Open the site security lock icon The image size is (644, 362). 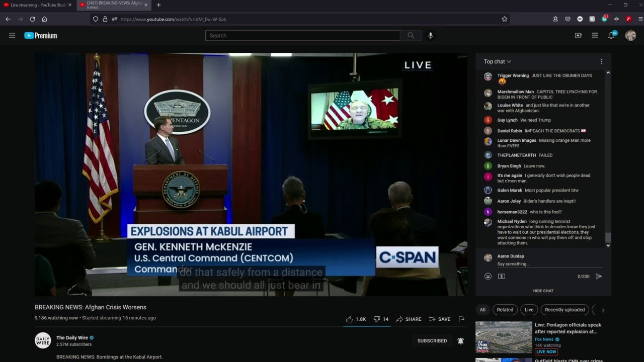click(x=105, y=19)
